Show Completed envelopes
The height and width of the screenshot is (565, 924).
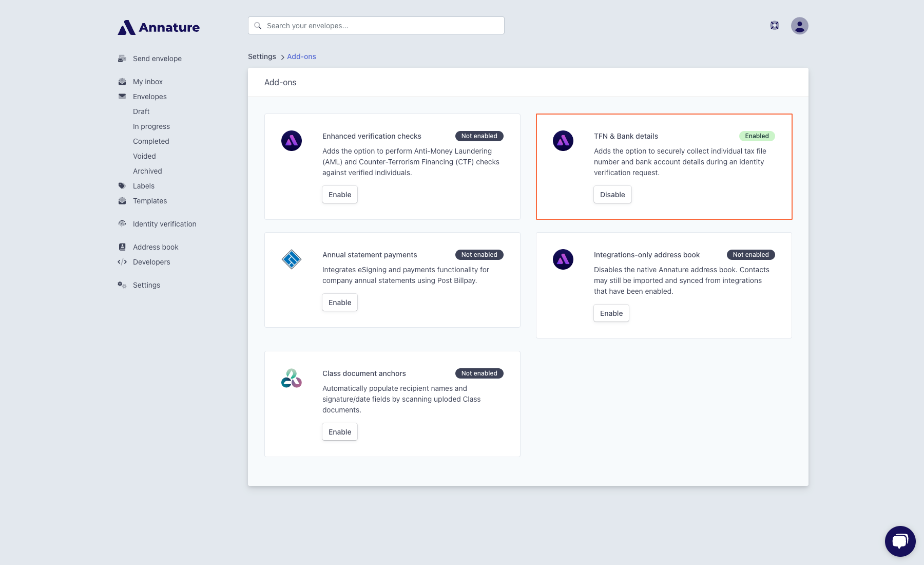click(151, 141)
